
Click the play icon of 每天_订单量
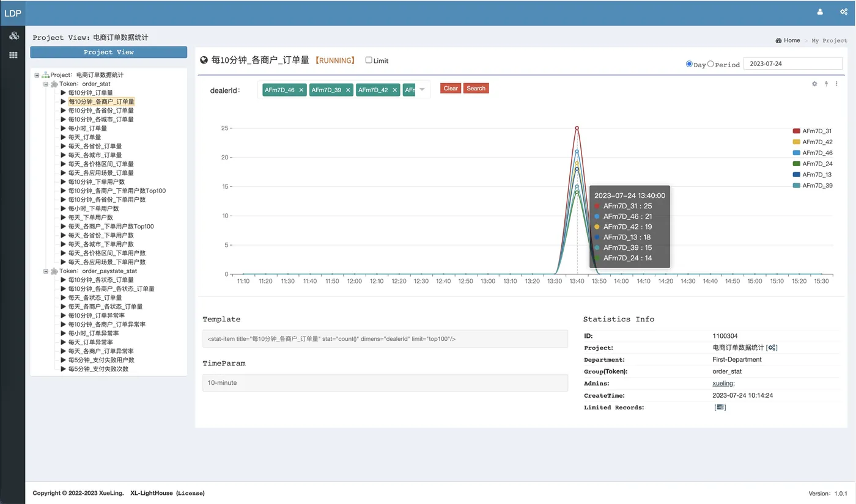(63, 137)
